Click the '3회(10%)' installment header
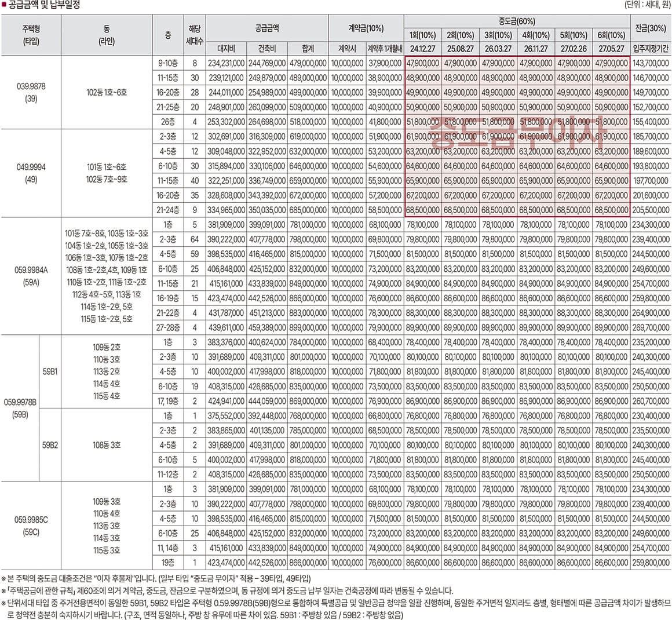This screenshot has height=620, width=672. pos(498,35)
